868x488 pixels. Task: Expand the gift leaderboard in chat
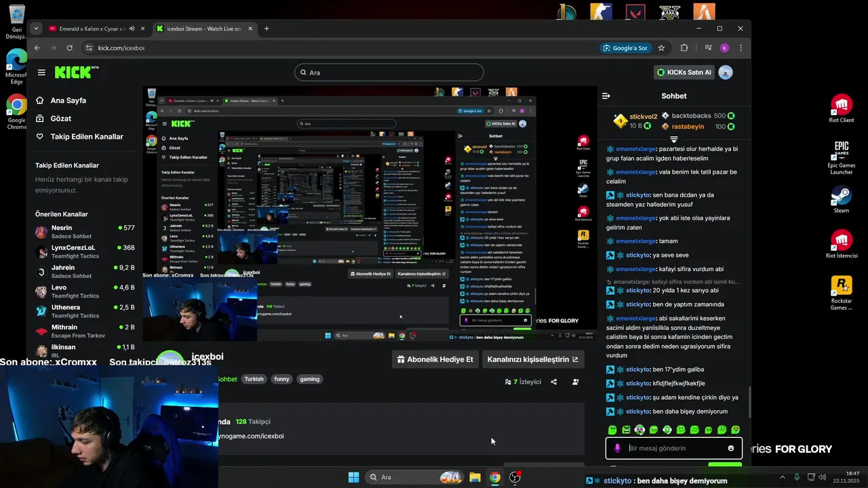(x=673, y=139)
